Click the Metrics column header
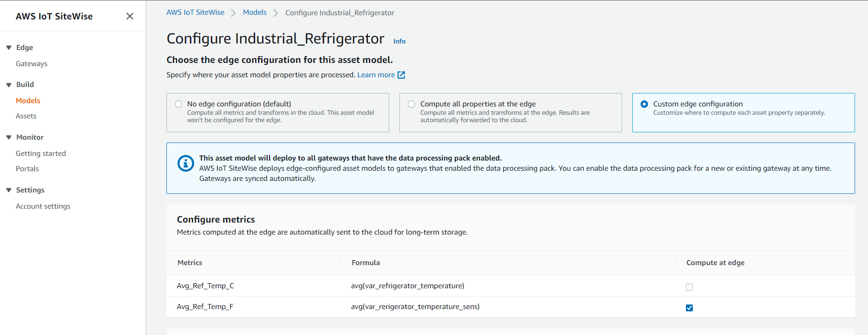The width and height of the screenshot is (868, 335). [x=190, y=263]
